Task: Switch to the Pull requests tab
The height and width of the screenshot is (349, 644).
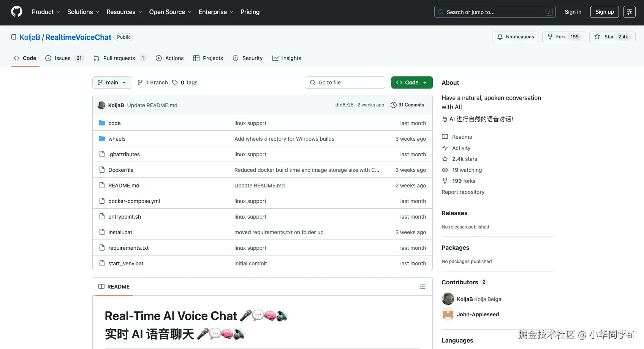Action: [x=120, y=58]
